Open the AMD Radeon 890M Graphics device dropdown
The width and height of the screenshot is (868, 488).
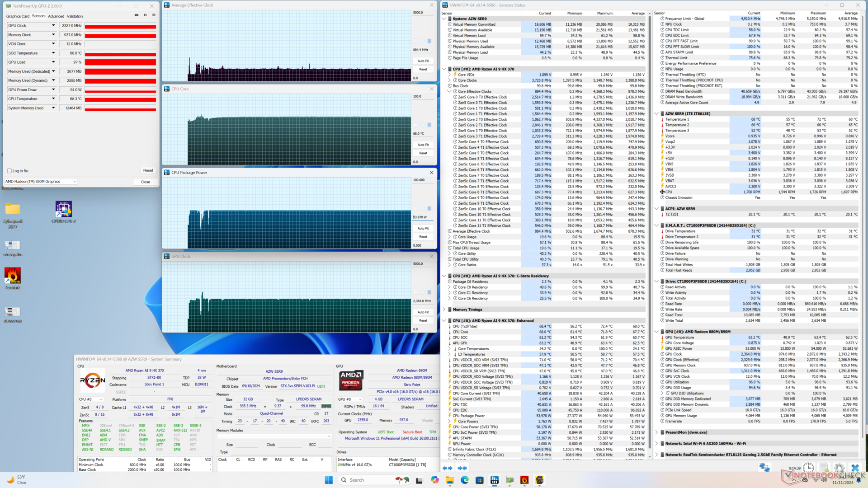click(41, 182)
